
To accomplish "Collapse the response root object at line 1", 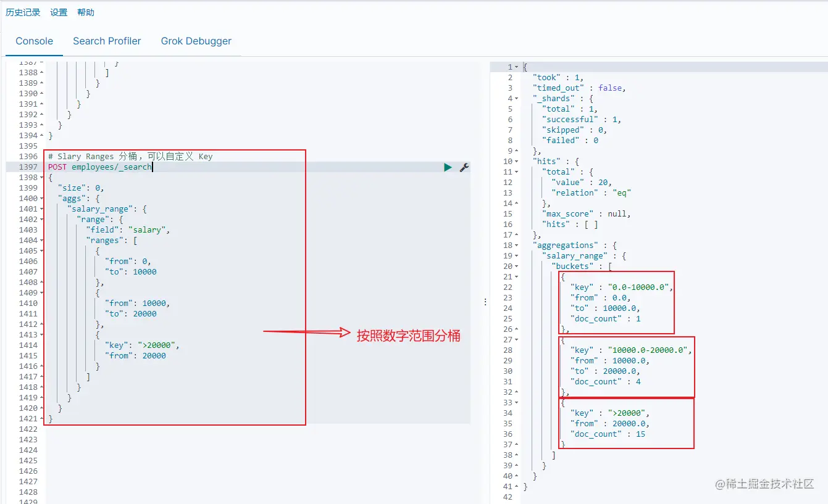I will point(516,67).
